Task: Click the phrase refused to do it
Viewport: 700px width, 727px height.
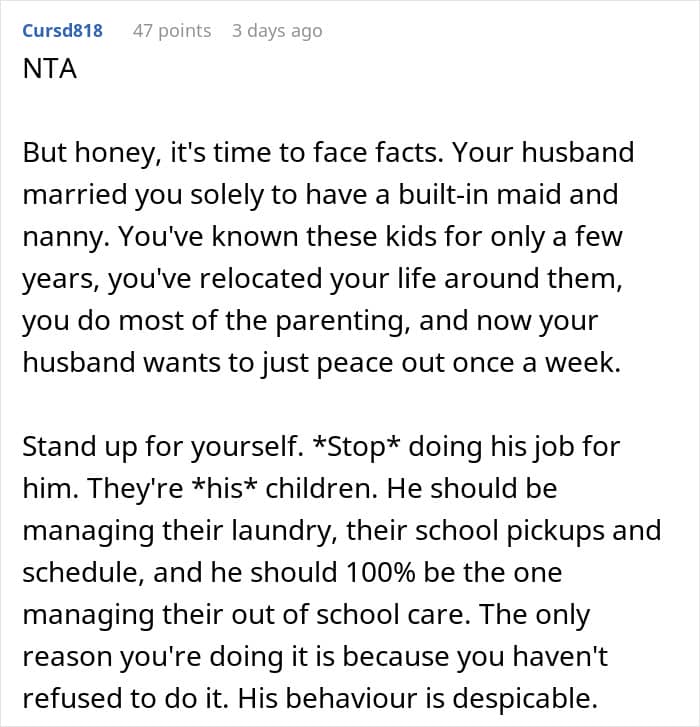Action: pos(125,699)
